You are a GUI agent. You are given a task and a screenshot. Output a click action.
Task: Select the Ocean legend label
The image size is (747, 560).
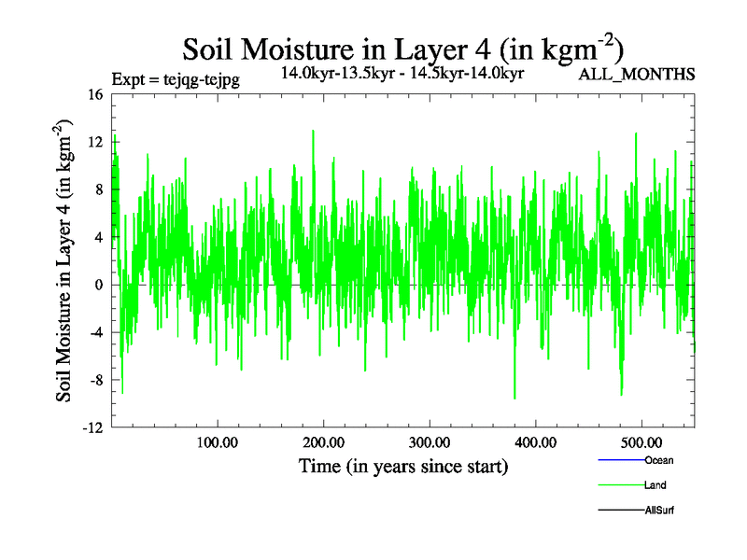click(658, 460)
